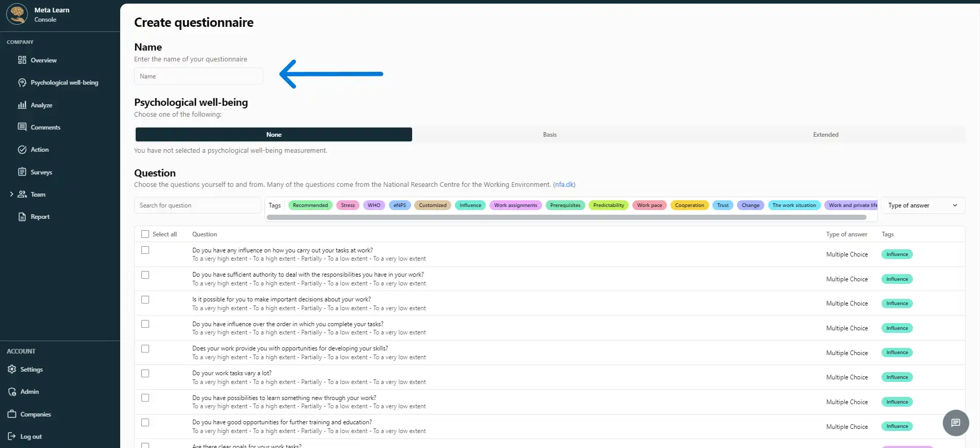Click the Overview dashboard icon in sidebar
This screenshot has width=980, height=448.
(x=22, y=60)
